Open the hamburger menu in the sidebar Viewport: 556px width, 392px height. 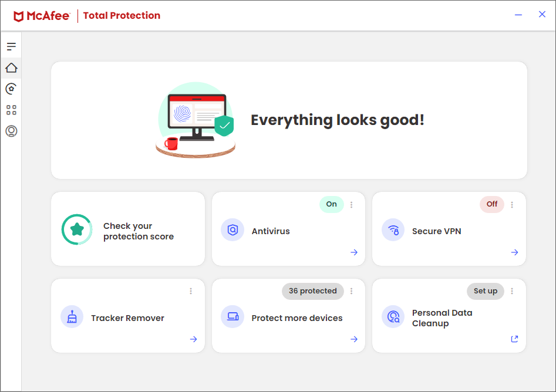coord(11,46)
